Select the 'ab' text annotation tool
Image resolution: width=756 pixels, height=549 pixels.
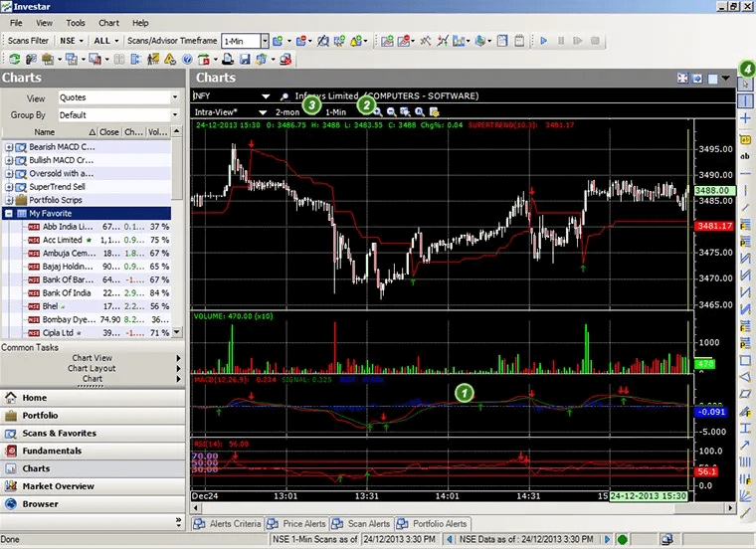[745, 156]
